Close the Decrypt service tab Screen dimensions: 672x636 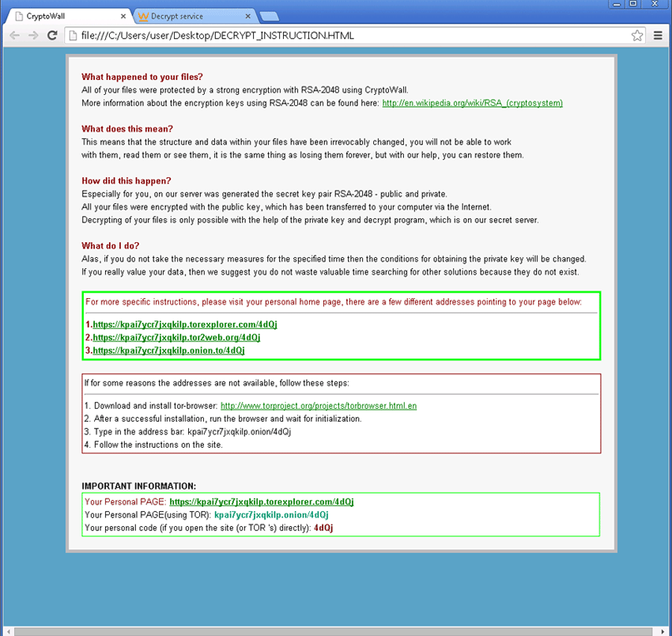(248, 16)
